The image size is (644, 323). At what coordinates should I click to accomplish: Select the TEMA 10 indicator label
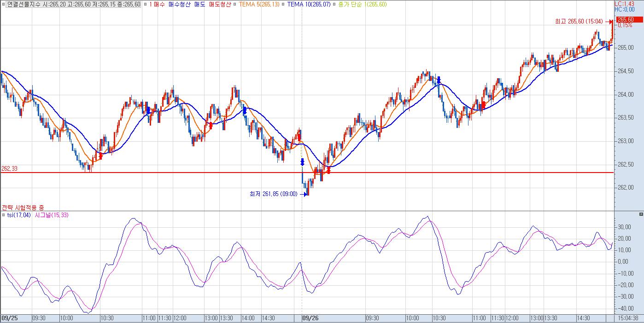point(309,4)
